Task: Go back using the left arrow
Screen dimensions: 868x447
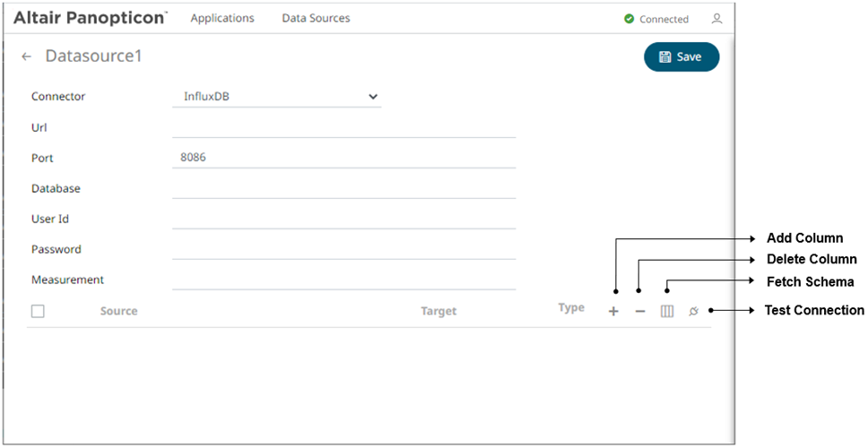Action: [x=27, y=56]
